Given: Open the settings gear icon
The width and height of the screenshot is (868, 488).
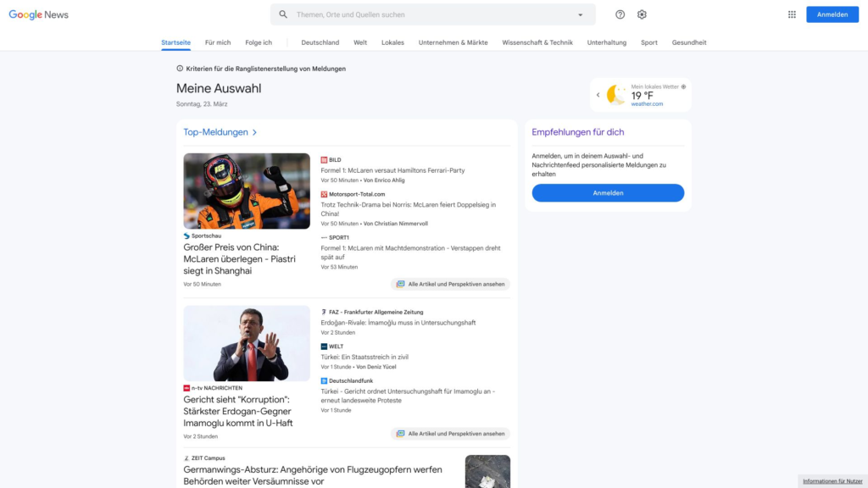Looking at the screenshot, I should [x=642, y=14].
